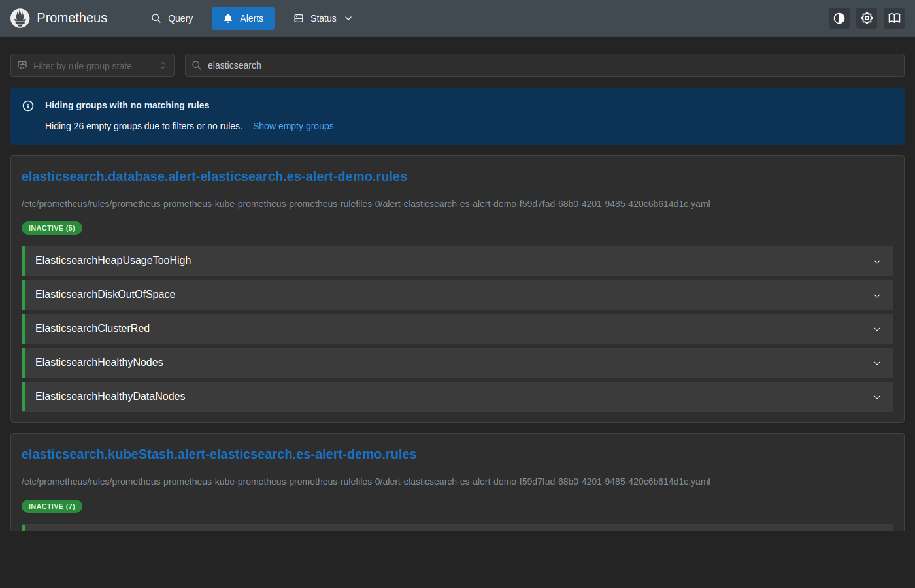Screen dimensions: 915x588
Task: Expand ElasticsearchHealthyDataNodes rule chevron
Action: tap(877, 397)
